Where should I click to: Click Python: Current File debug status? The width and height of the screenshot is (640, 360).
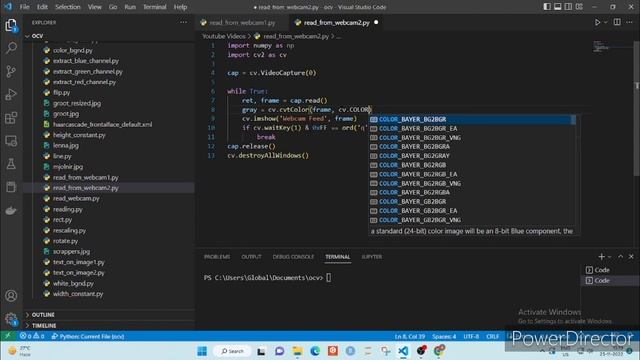click(88, 336)
